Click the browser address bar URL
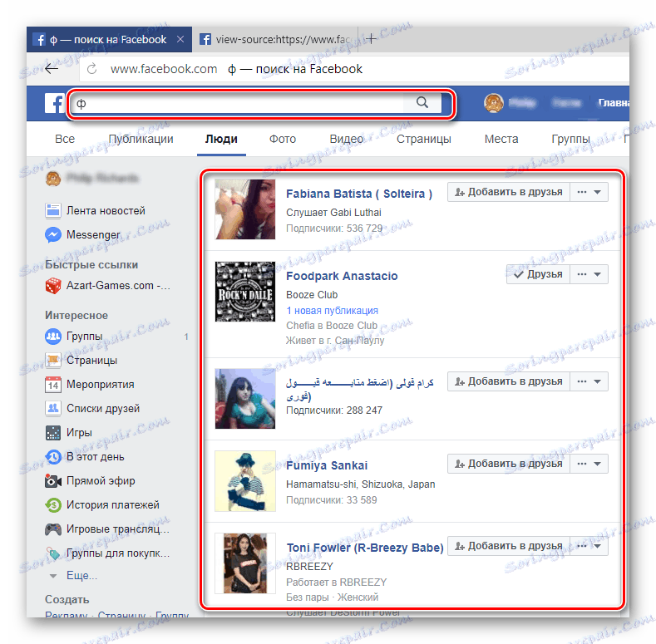Image resolution: width=656 pixels, height=644 pixels. (x=164, y=69)
